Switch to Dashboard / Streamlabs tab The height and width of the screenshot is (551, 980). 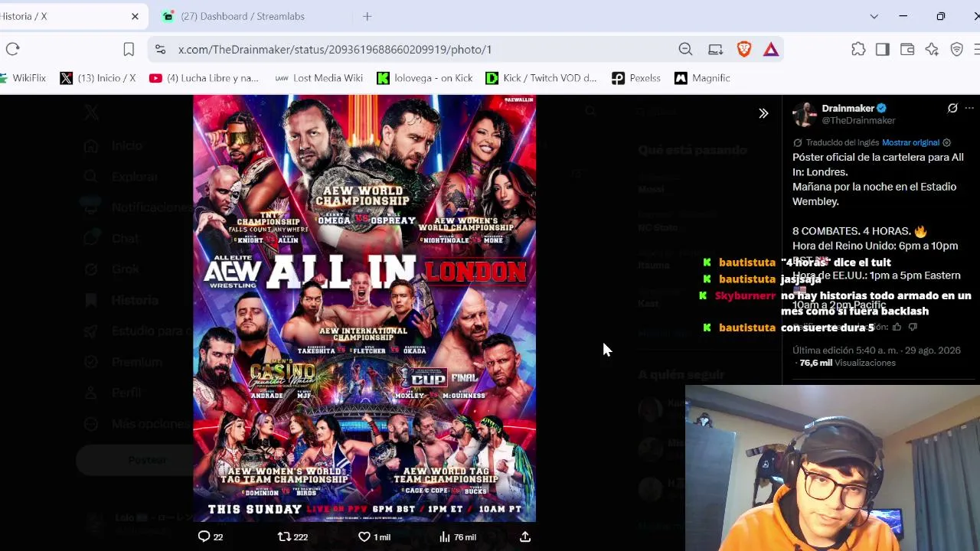tap(242, 16)
